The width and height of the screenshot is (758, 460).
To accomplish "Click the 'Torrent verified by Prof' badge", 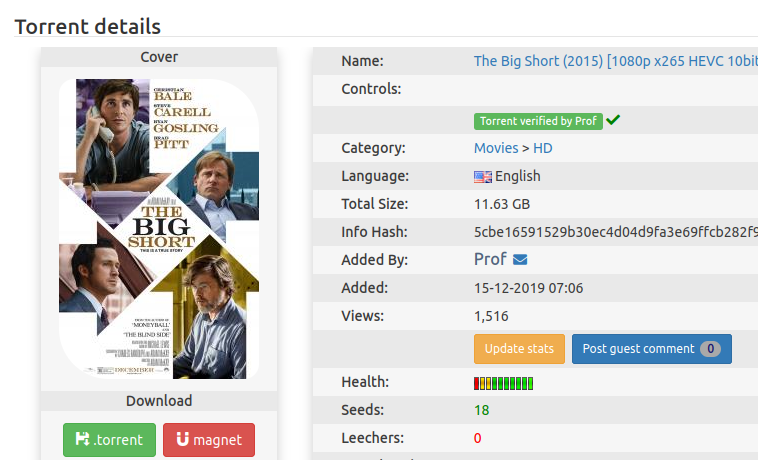I will (538, 121).
